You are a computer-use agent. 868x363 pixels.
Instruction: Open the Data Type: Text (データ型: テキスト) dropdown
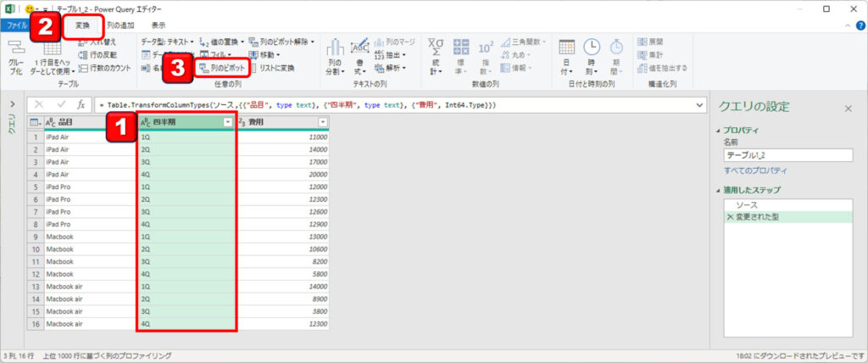167,42
